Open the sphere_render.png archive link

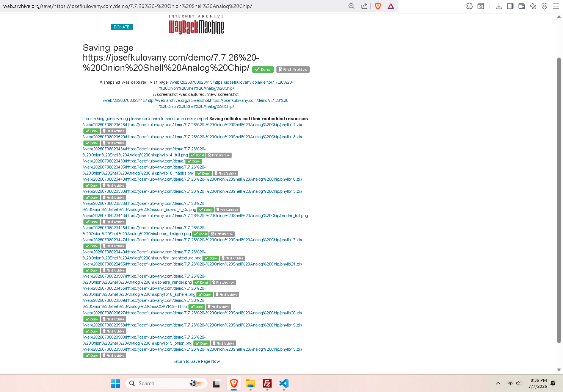[144, 279]
